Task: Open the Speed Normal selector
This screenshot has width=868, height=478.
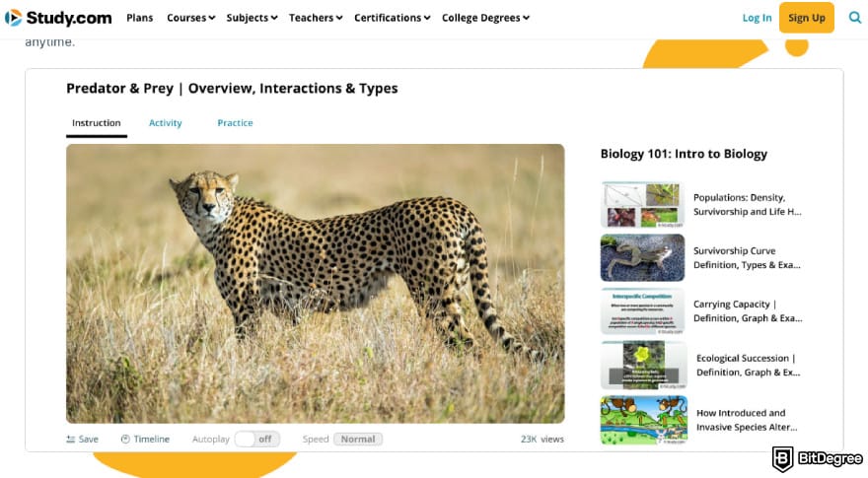Action: point(358,440)
